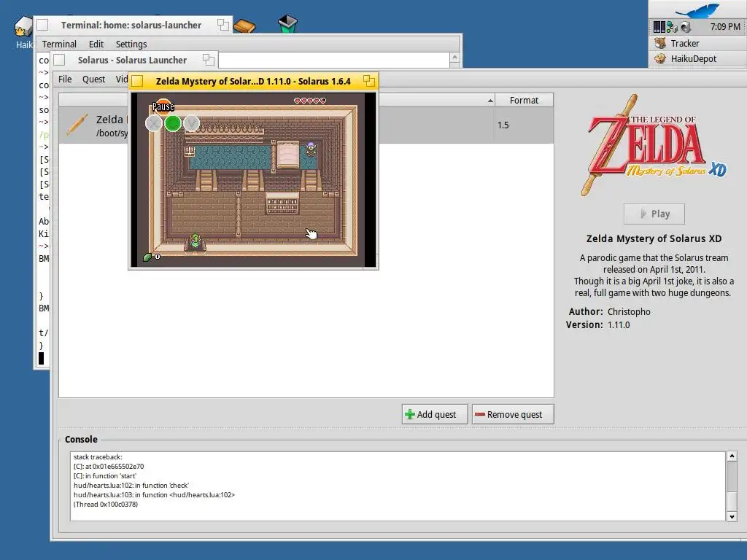Click the bed in the game room
The height and width of the screenshot is (560, 747).
tap(287, 155)
